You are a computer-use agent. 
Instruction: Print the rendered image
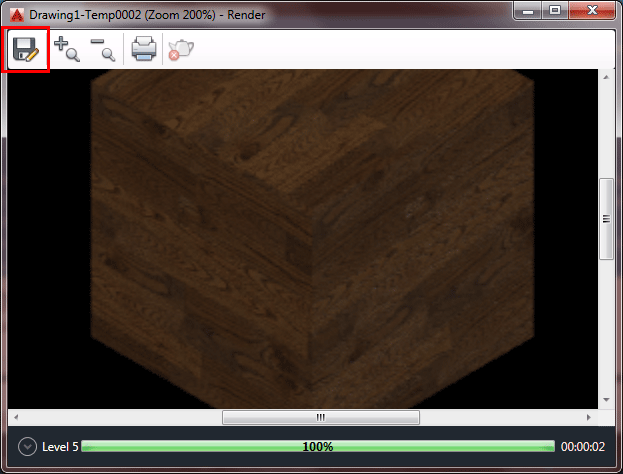click(x=143, y=48)
